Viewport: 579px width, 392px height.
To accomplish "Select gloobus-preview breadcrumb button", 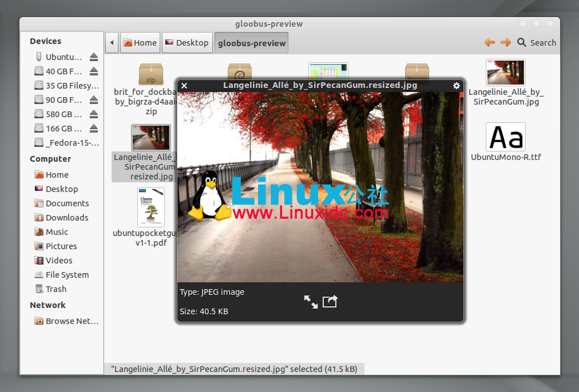I will 251,43.
